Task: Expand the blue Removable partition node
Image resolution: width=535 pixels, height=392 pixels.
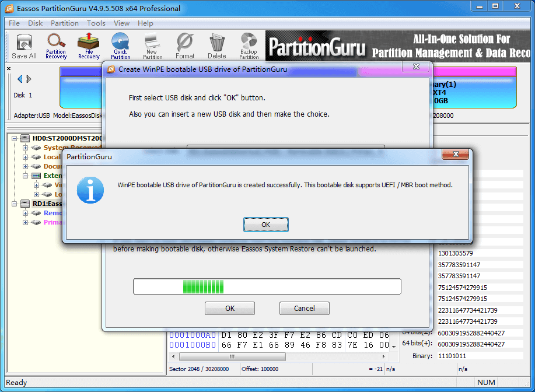Action: click(25, 213)
